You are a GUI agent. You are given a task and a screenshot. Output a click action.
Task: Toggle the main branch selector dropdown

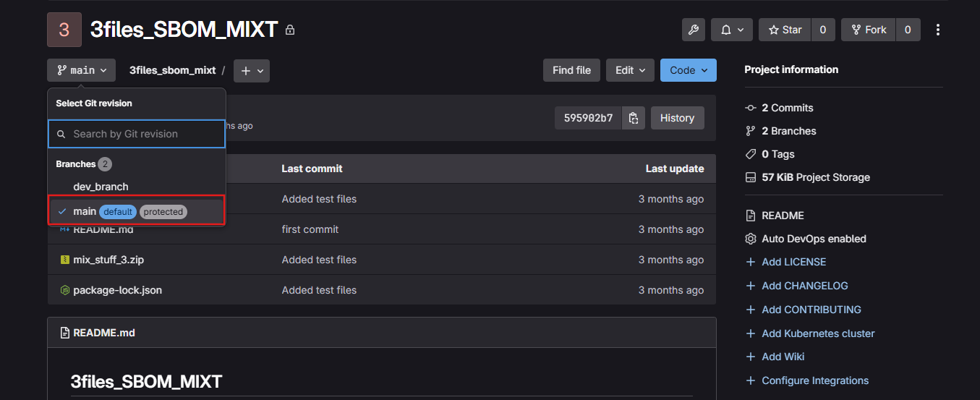coord(81,70)
